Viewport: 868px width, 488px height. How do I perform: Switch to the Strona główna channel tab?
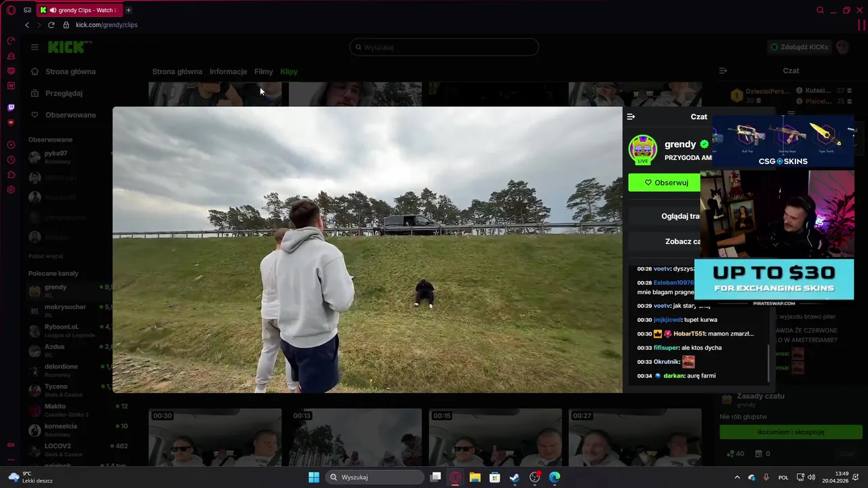(177, 71)
